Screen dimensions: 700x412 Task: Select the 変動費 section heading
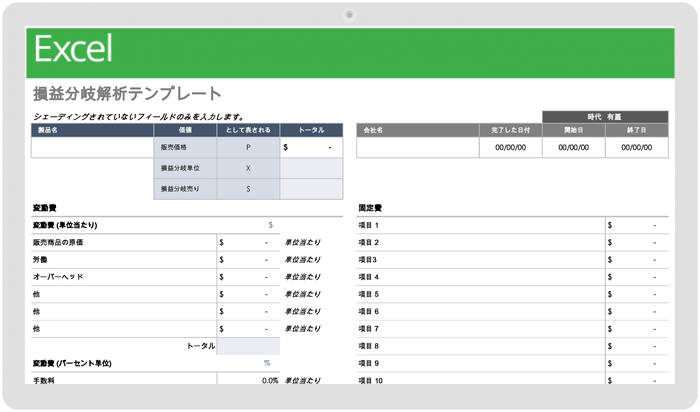point(45,208)
